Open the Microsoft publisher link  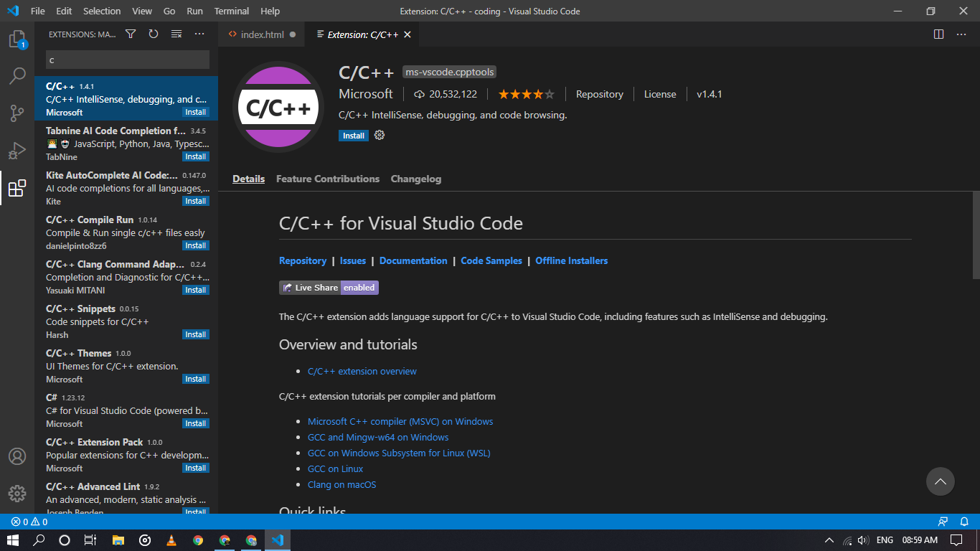[366, 94]
